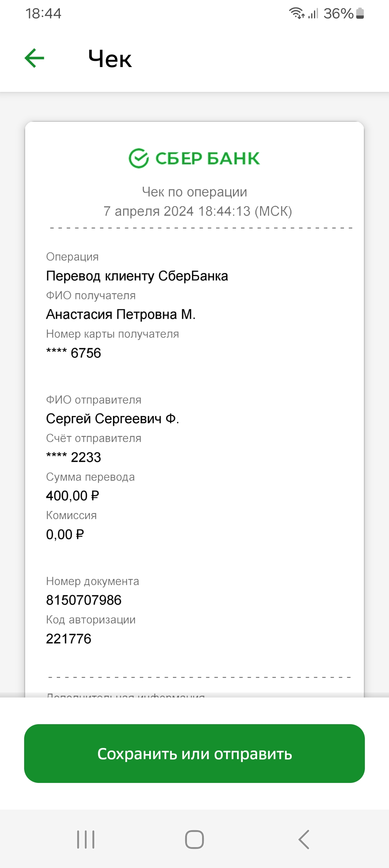Tap the commission value 0,00 ₽
The width and height of the screenshot is (389, 868).
point(65,534)
